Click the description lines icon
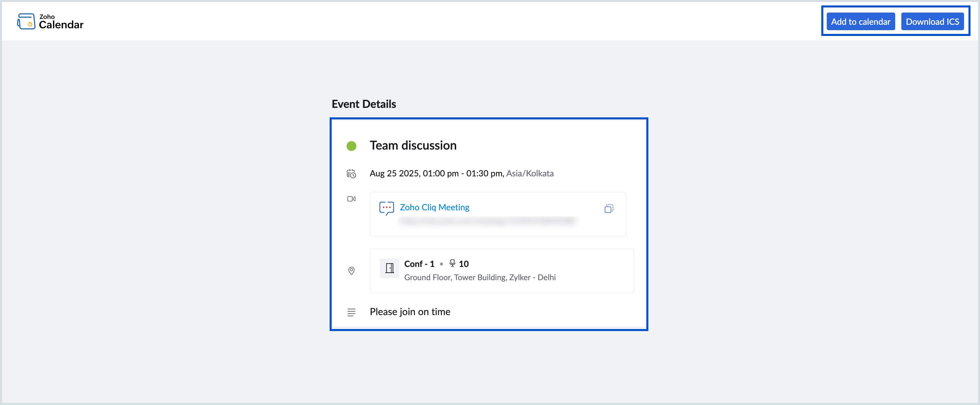 [x=351, y=312]
